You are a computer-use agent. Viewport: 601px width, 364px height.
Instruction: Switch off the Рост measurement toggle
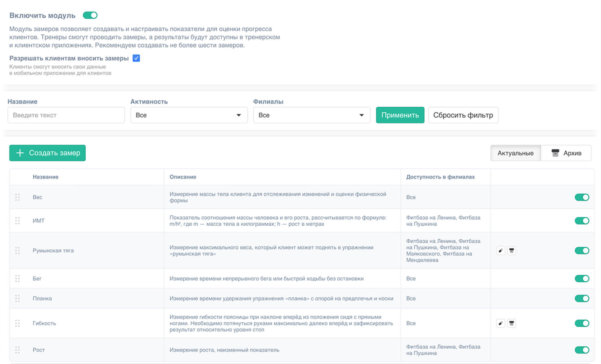[582, 350]
